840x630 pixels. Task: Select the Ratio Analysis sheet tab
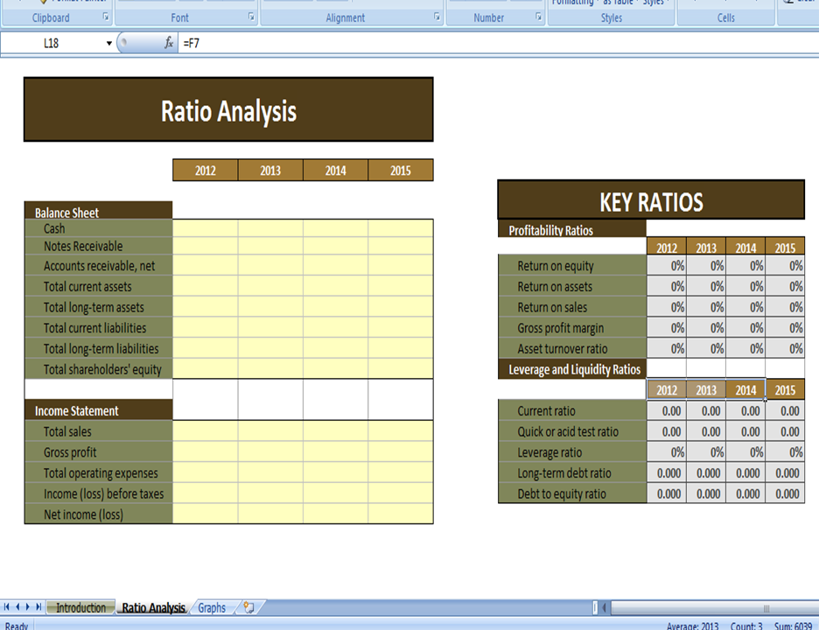point(153,607)
